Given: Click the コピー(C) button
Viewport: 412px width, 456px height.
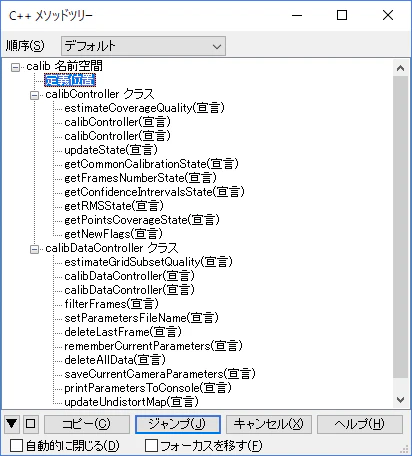Looking at the screenshot, I should point(87,424).
